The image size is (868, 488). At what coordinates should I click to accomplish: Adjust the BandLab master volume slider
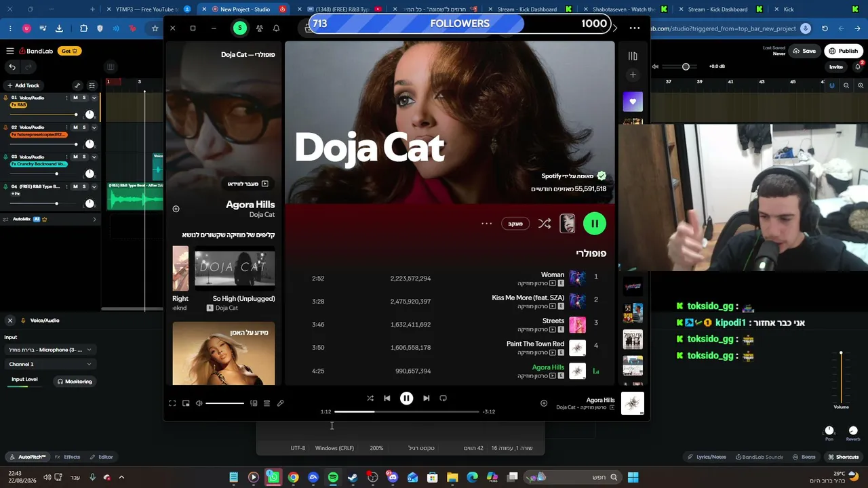click(x=678, y=66)
